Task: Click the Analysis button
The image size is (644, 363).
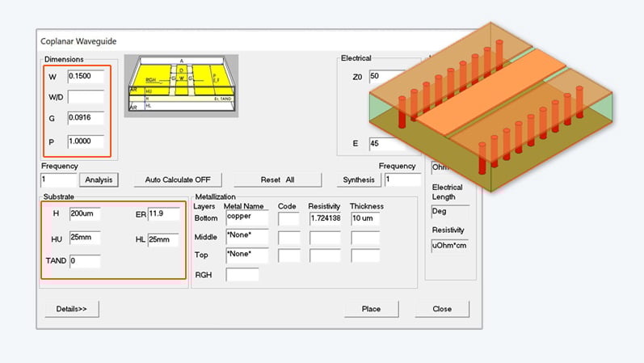Action: pos(99,180)
